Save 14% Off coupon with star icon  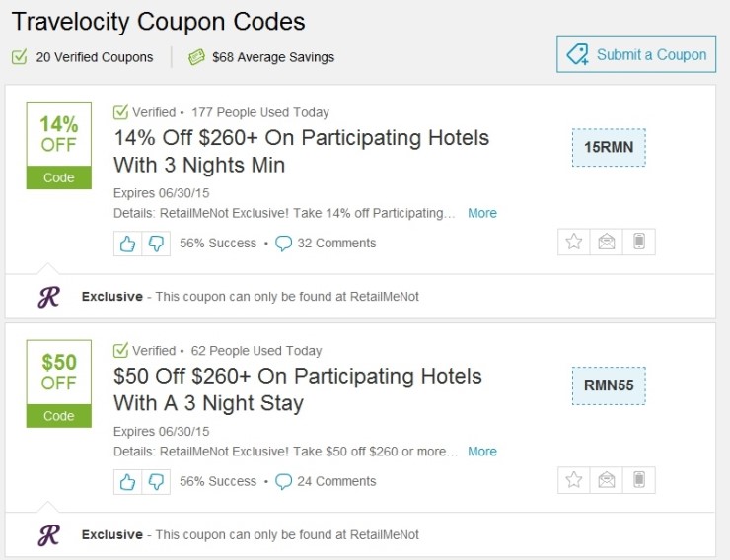point(573,242)
